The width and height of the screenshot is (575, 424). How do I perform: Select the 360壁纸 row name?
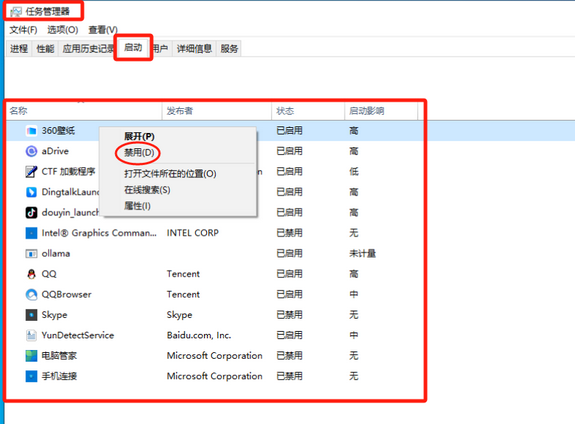pyautogui.click(x=58, y=131)
